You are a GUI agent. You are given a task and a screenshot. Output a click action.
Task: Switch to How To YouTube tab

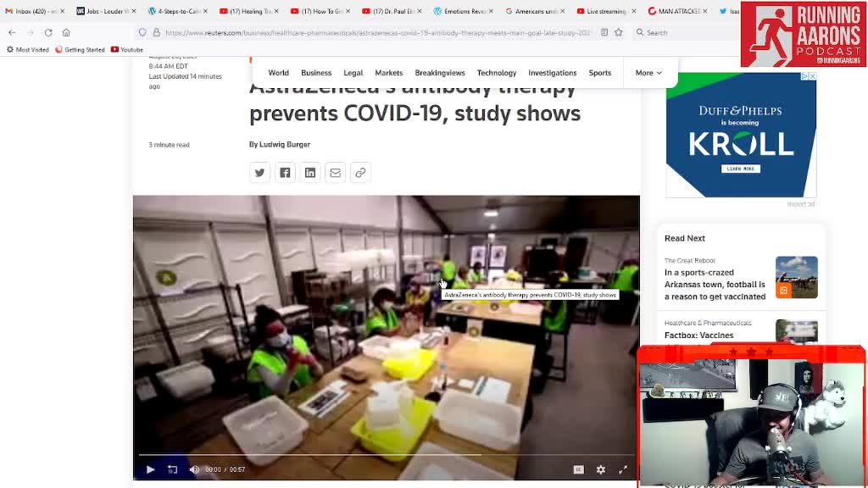coord(320,11)
